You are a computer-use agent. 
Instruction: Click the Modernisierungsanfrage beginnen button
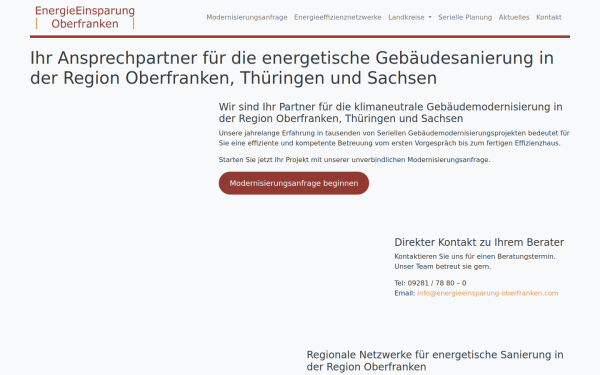coord(294,183)
